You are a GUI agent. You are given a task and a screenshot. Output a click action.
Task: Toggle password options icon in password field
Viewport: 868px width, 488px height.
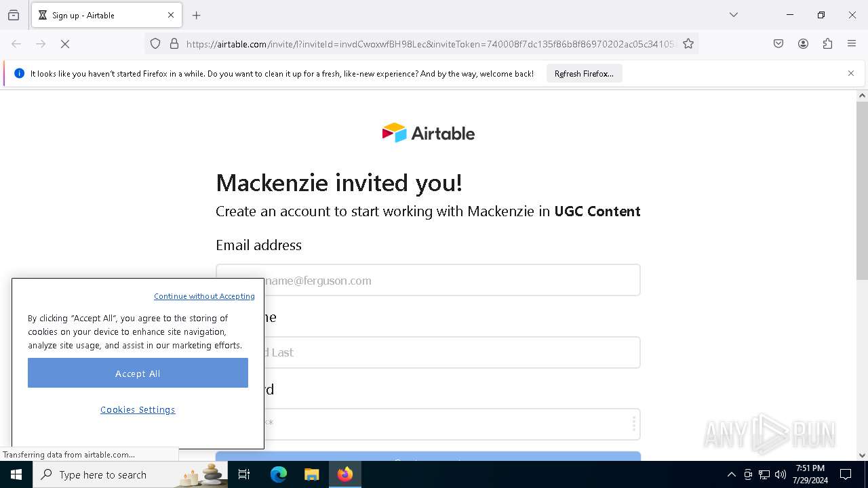633,424
